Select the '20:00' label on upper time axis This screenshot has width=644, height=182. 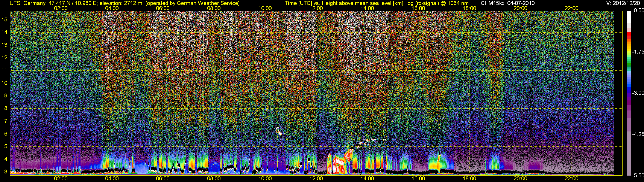[521, 8]
